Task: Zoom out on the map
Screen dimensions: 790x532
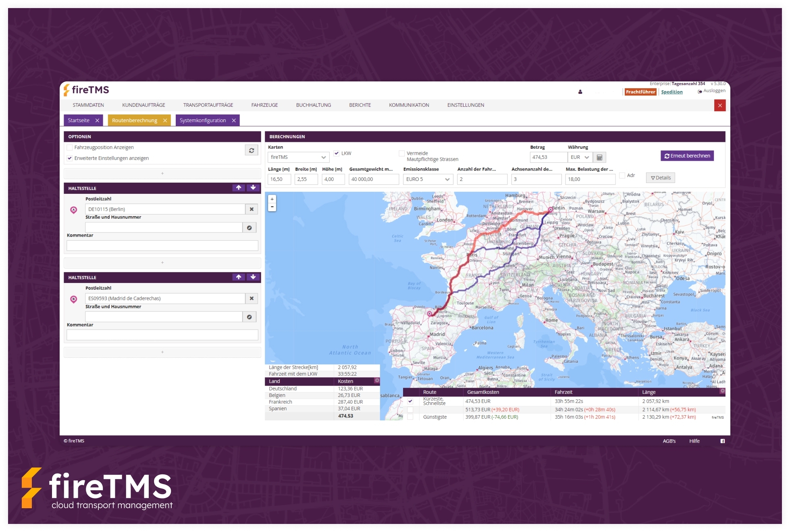Action: tap(272, 207)
